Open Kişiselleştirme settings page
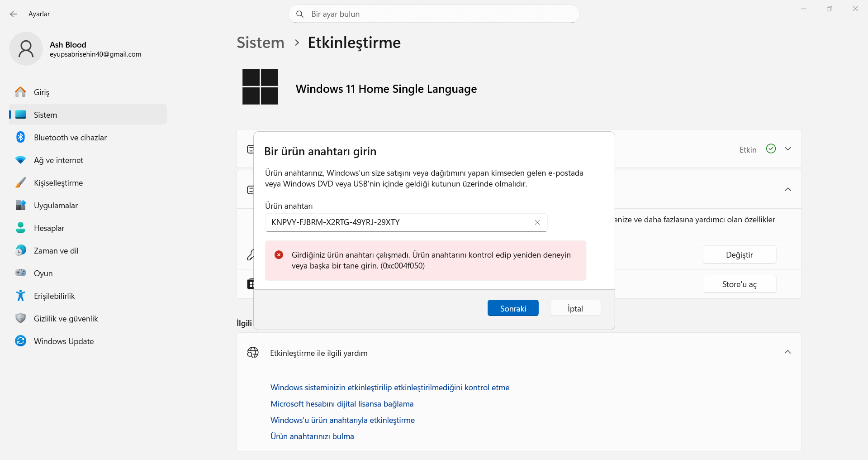This screenshot has height=460, width=868. tap(88, 182)
